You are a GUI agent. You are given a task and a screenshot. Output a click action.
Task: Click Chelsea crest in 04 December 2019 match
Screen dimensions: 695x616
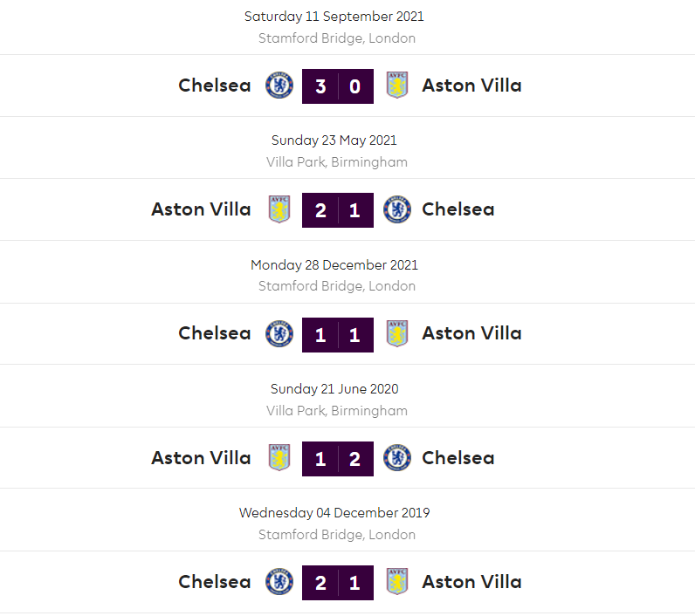279,582
